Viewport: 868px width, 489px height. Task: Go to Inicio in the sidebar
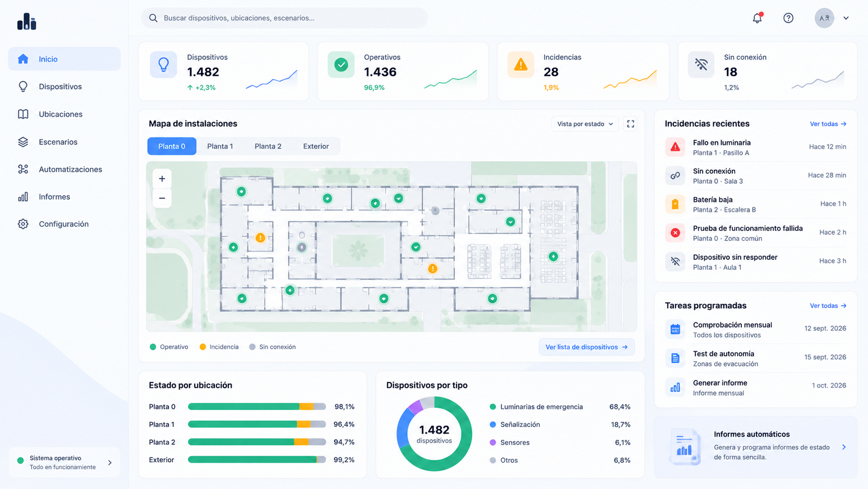64,59
